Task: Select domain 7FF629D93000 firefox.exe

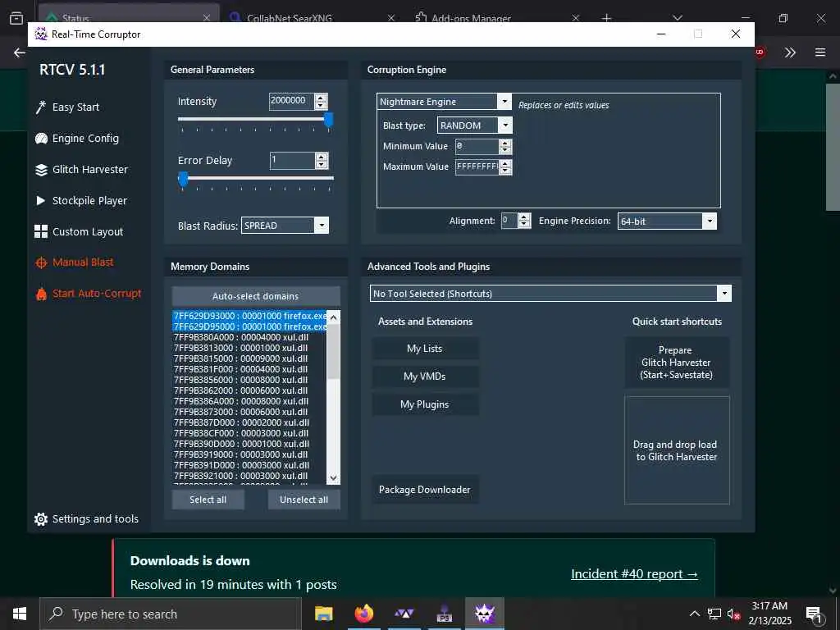Action: pos(249,316)
